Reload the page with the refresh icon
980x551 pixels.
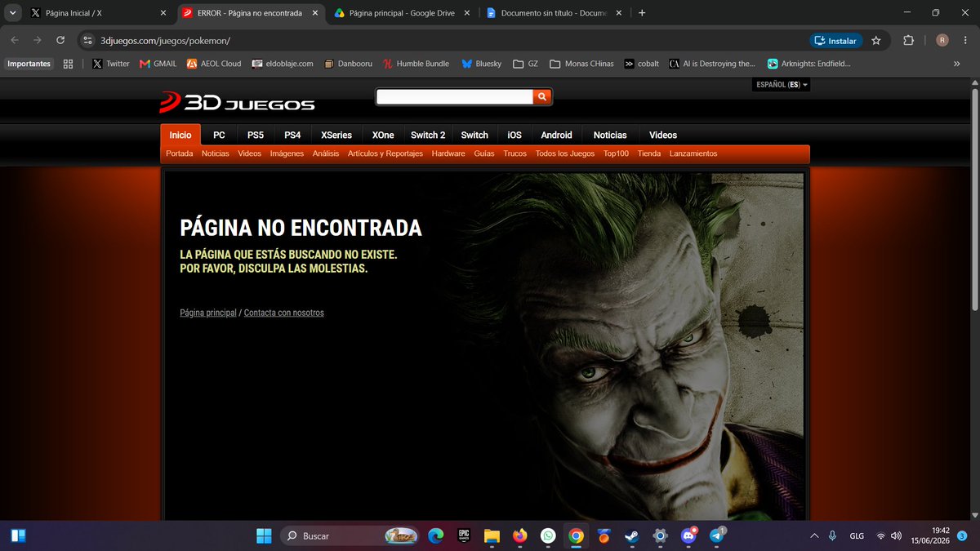[60, 40]
